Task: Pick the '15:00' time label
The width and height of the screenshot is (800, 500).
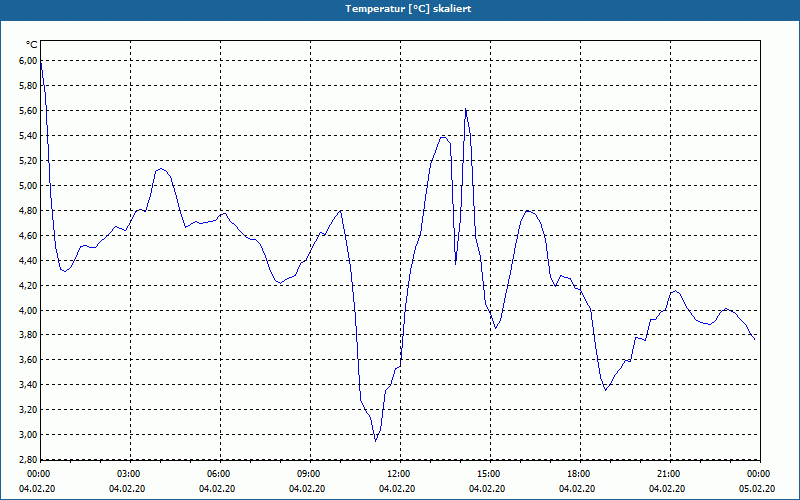Action: click(488, 474)
